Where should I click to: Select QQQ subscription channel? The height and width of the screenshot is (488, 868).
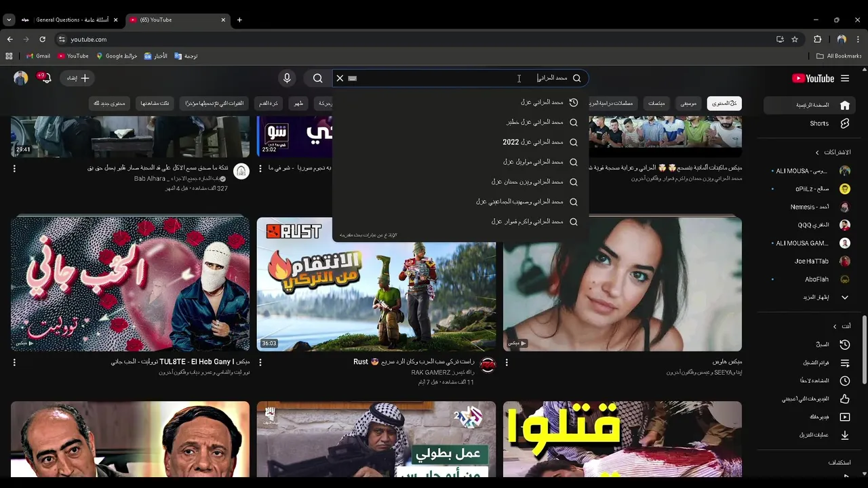[810, 225]
